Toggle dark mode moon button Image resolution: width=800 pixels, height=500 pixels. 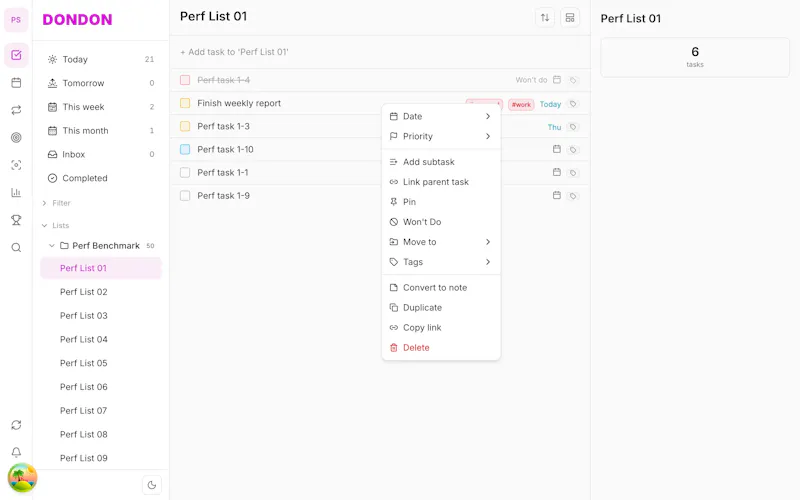click(152, 485)
